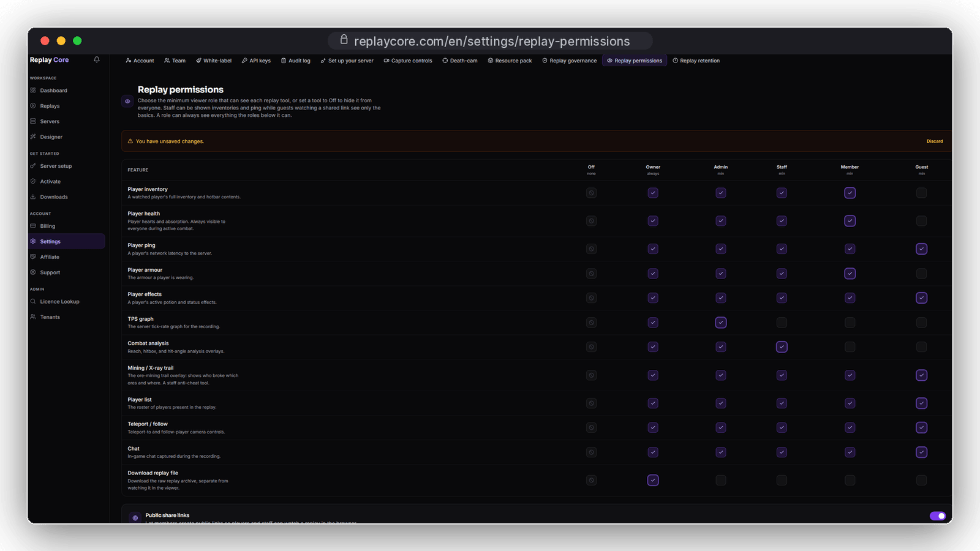Click the Dashboard sidebar icon
Screen dimensions: 980x551
coord(33,90)
